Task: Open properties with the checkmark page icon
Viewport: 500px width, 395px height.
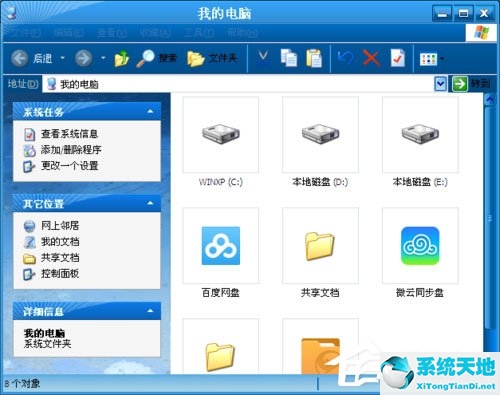Action: tap(398, 59)
